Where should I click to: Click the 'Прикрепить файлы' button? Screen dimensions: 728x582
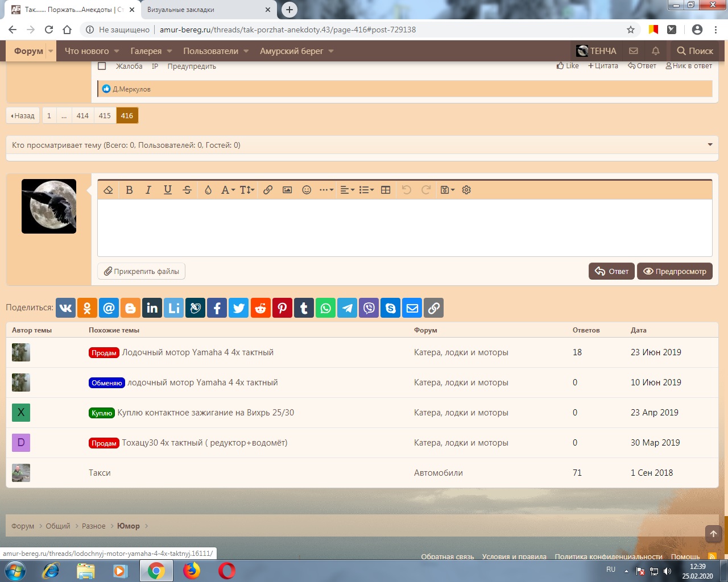coord(142,271)
